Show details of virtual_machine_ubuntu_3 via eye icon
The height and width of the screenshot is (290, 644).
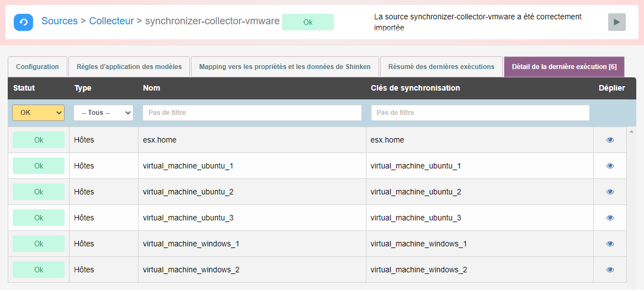610,218
